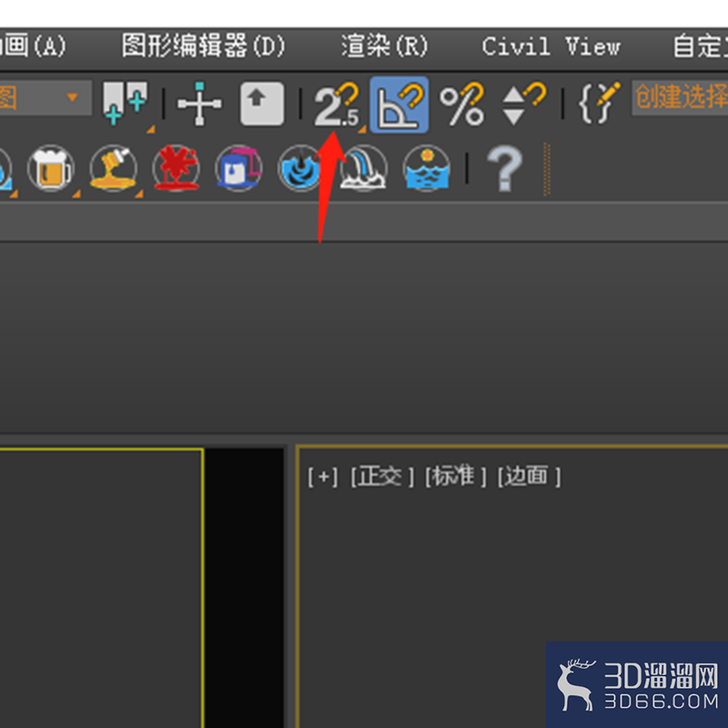
Task: Click the 创建选择 selection set field
Action: coord(679,97)
